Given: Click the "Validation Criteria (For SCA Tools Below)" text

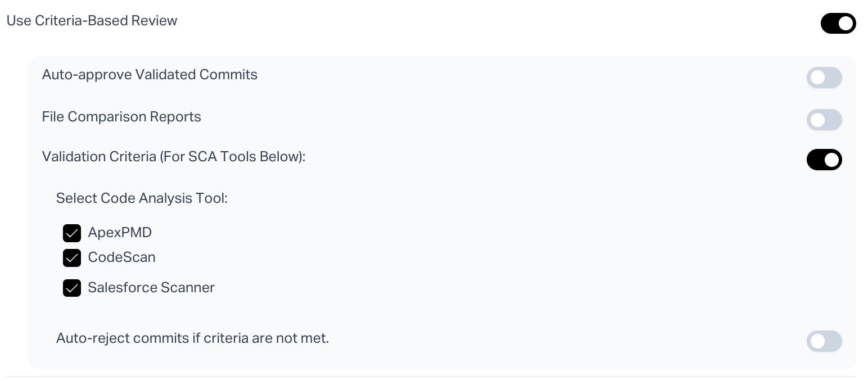Looking at the screenshot, I should coord(173,157).
